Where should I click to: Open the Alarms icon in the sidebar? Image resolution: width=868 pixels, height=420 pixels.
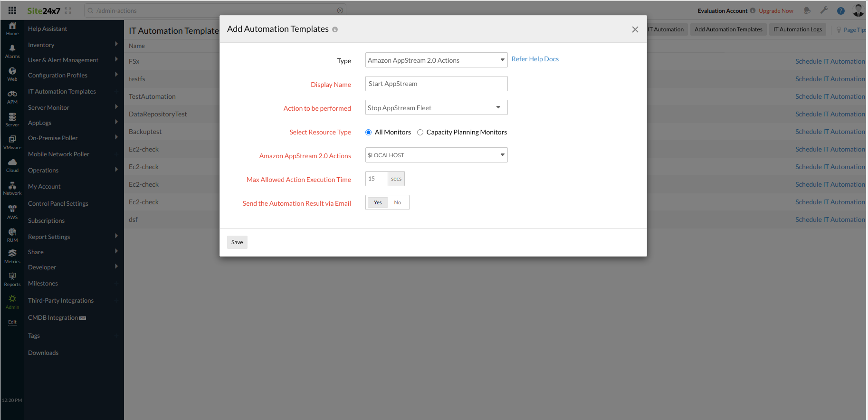[x=12, y=51]
